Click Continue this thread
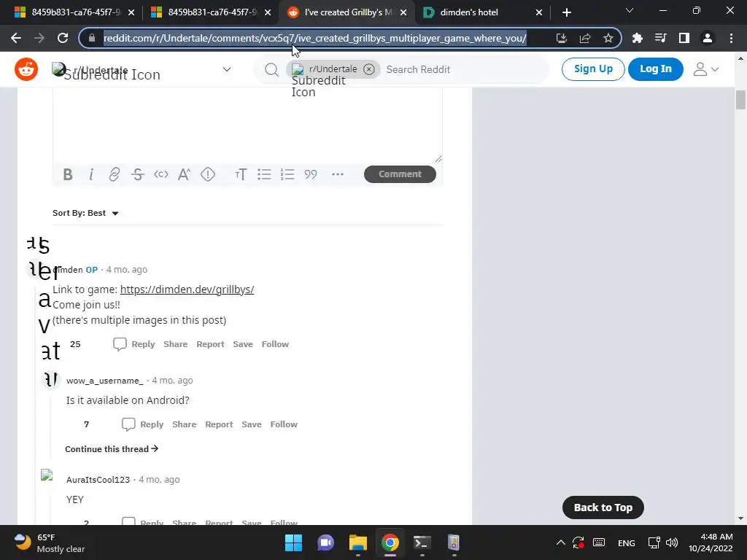 click(112, 449)
